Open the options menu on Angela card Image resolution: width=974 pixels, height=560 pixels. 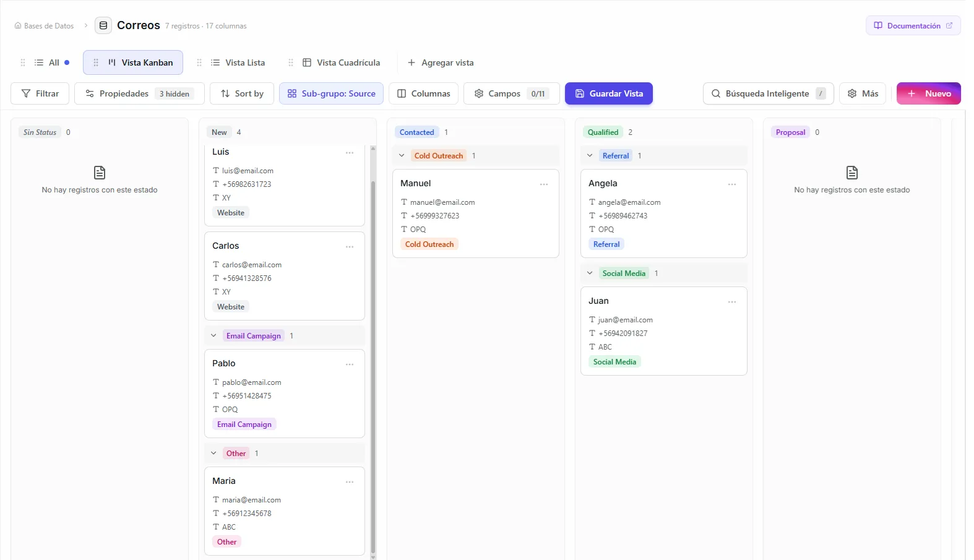732,184
